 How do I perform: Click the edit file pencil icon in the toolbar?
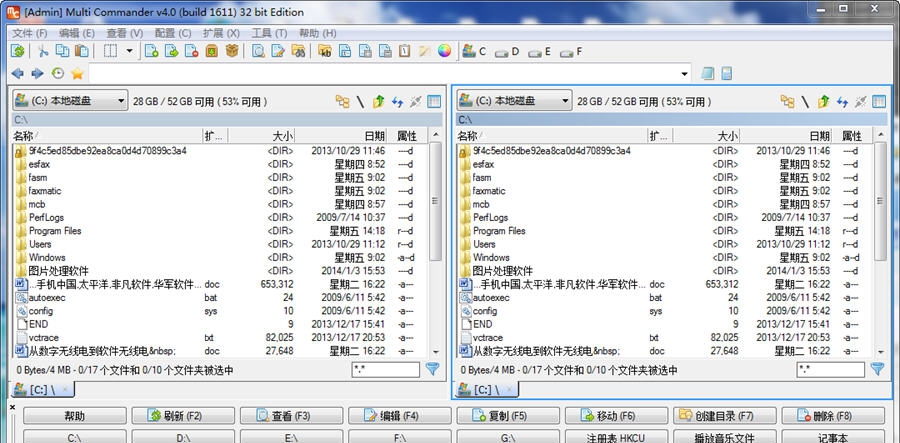coord(278,51)
